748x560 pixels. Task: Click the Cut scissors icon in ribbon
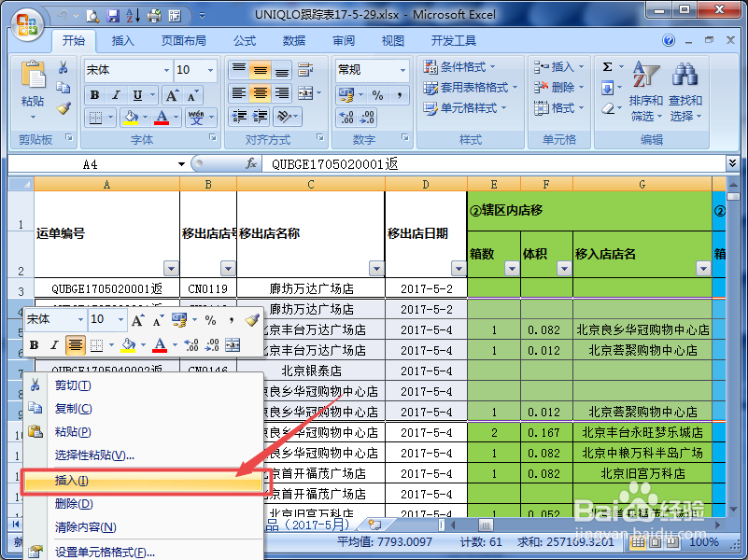pos(63,68)
